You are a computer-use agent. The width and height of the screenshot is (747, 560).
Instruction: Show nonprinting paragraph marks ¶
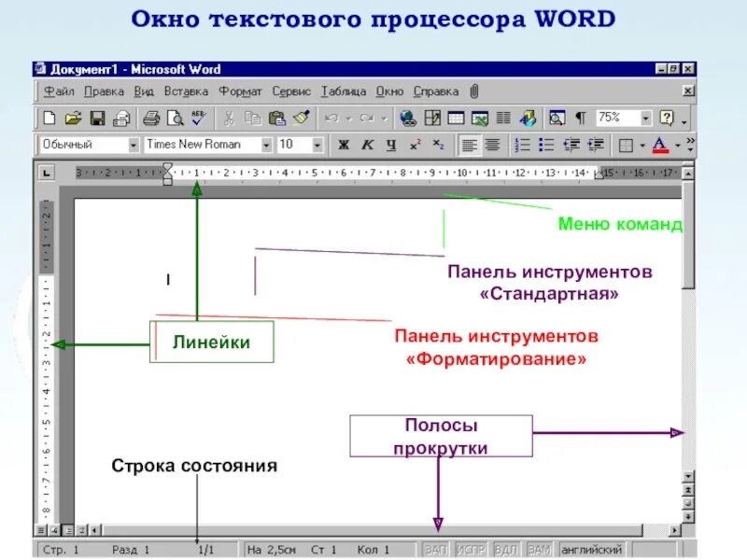[580, 118]
